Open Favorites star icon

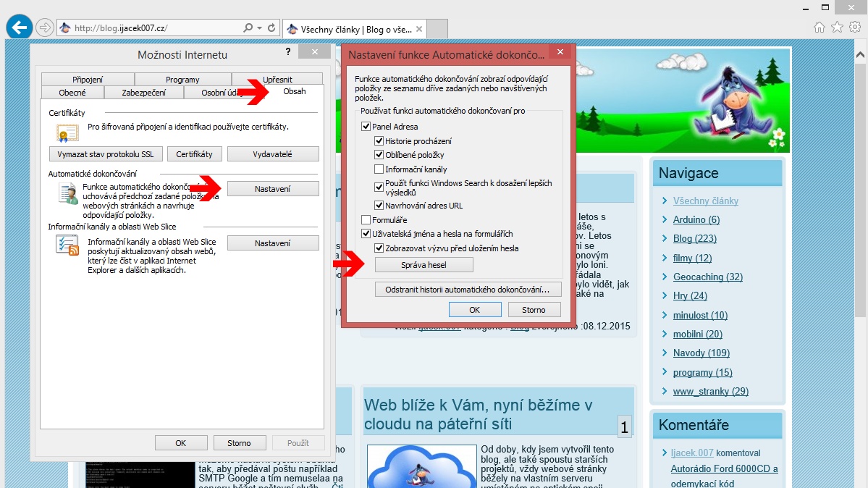837,27
